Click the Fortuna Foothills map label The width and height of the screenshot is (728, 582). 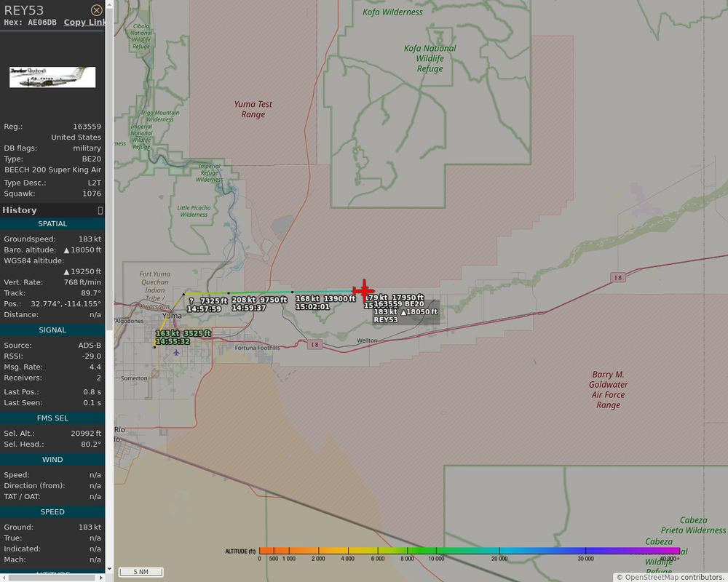pos(257,348)
